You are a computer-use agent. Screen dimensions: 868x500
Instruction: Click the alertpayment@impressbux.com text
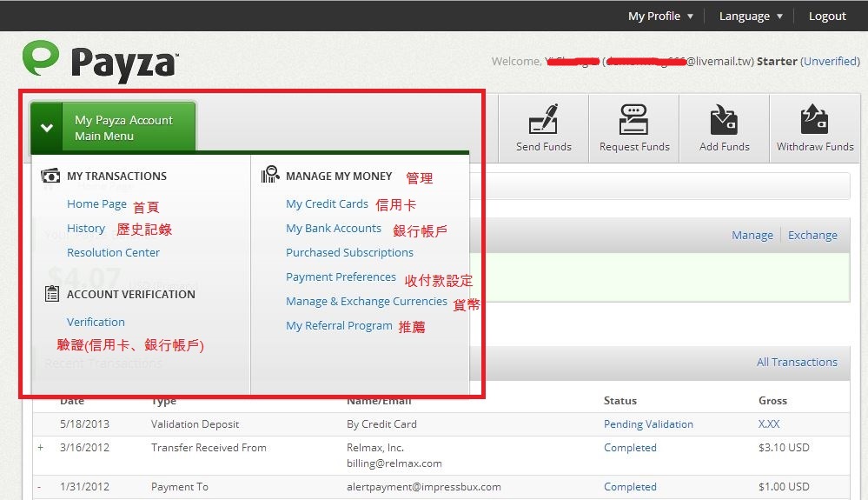[x=423, y=487]
